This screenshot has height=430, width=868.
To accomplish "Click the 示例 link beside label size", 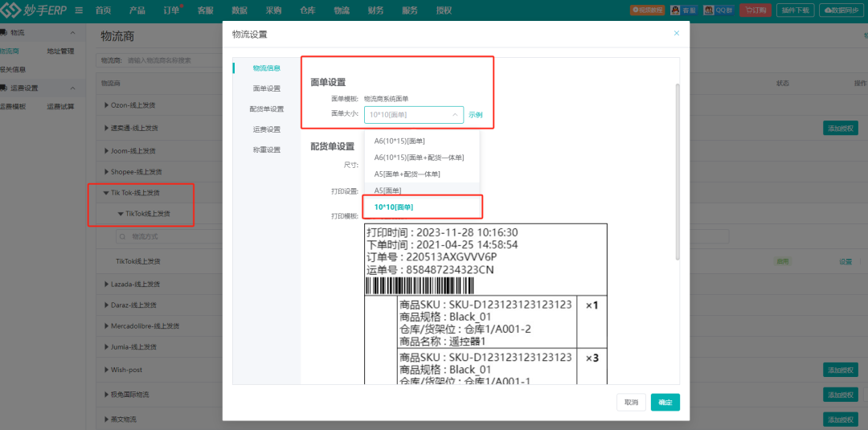I will 476,115.
